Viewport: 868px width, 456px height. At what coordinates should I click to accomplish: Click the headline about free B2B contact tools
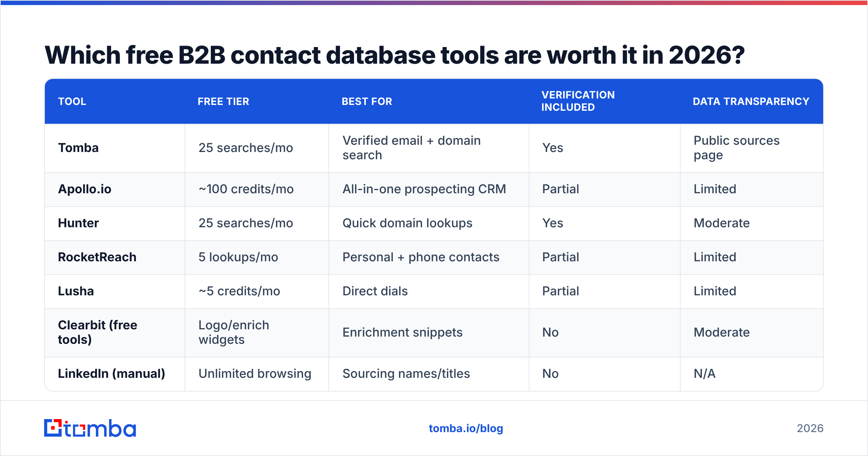(x=395, y=55)
